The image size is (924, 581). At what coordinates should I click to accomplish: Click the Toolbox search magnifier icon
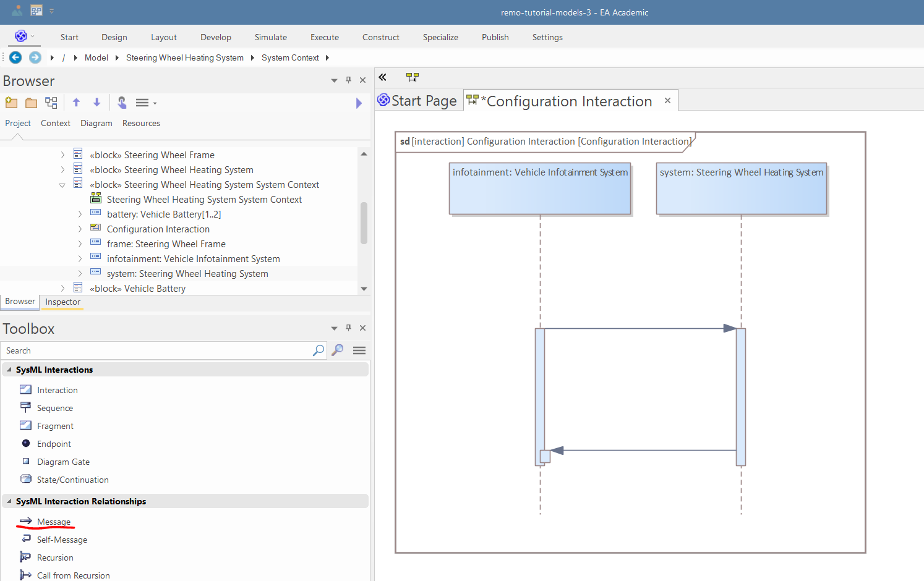click(318, 350)
